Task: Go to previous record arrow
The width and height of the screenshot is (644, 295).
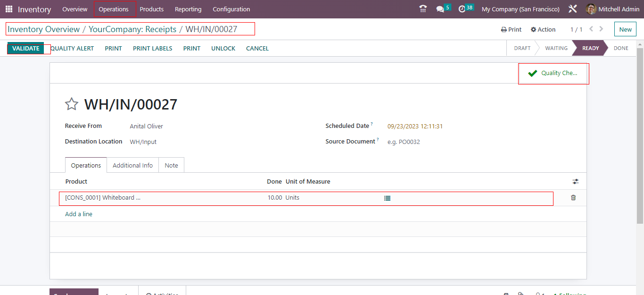Action: coord(591,29)
